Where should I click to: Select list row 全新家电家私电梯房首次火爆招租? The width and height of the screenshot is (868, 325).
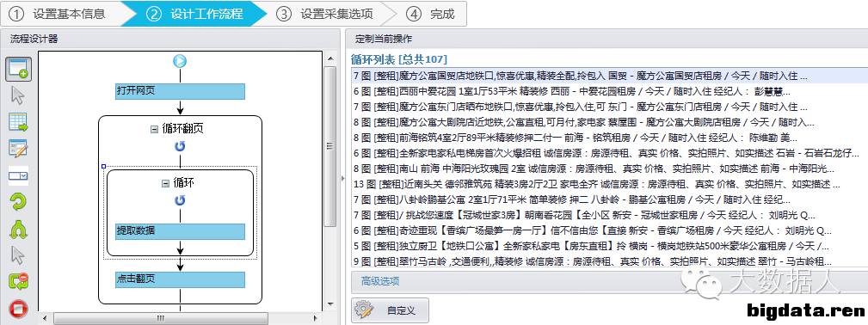tap(609, 153)
